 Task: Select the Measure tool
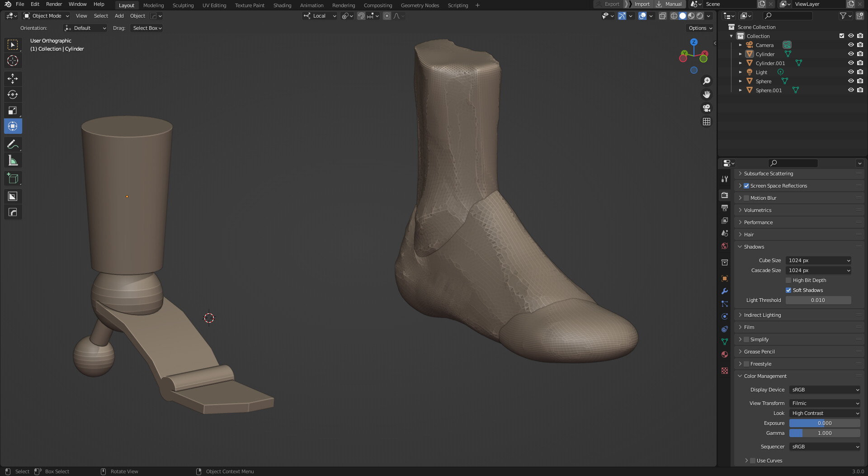pyautogui.click(x=13, y=160)
